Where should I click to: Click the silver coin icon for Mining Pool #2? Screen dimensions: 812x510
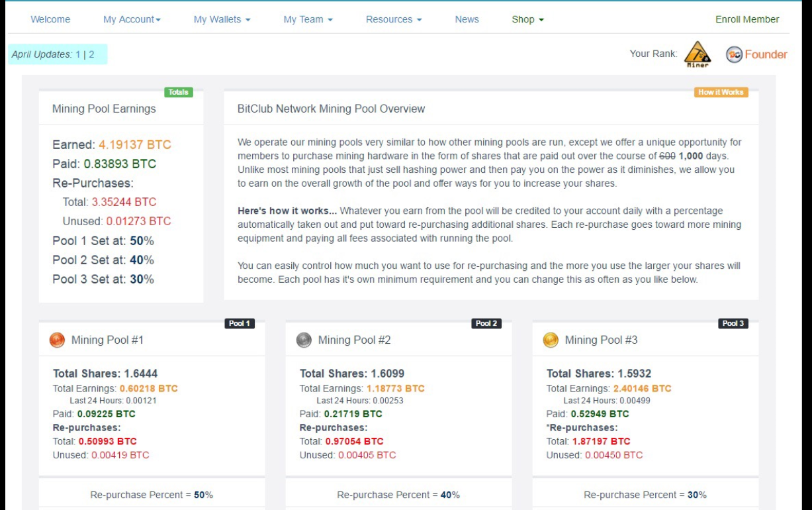point(304,340)
